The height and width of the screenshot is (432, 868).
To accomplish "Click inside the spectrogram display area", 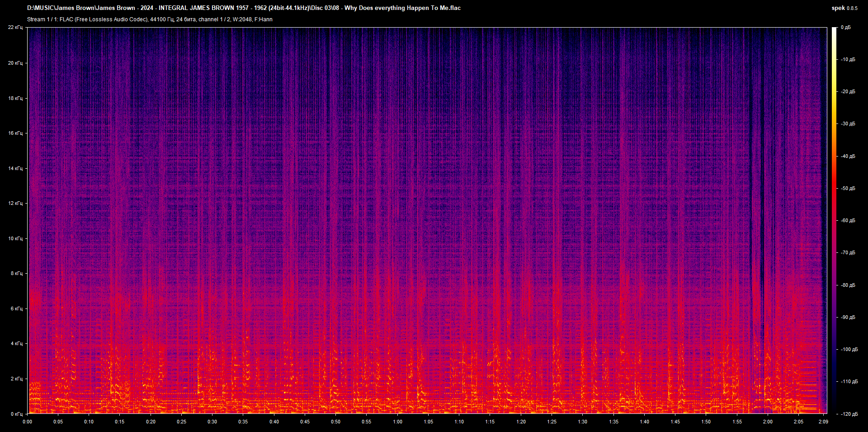I will [x=427, y=220].
